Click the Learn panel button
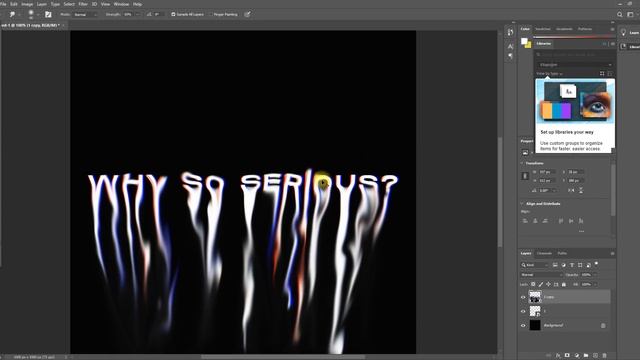 [x=629, y=33]
